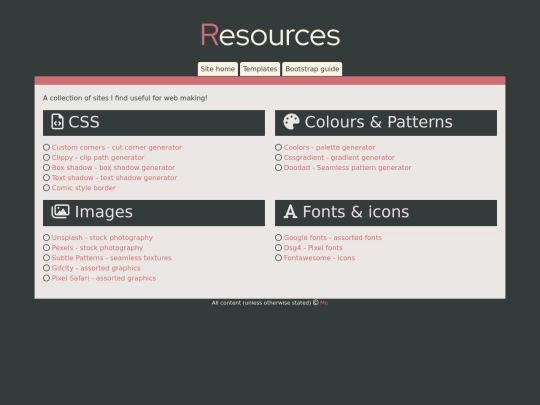Click the circle bullet next to Clippy
Screen dimensions: 540x405
(46, 157)
